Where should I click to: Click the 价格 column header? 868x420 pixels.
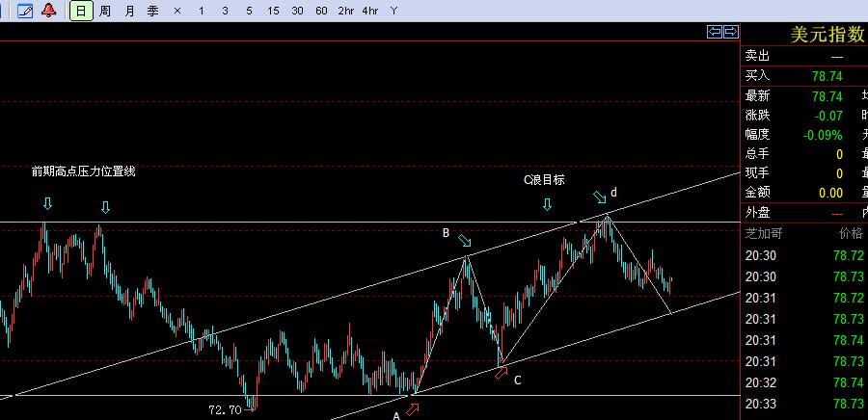pyautogui.click(x=852, y=233)
